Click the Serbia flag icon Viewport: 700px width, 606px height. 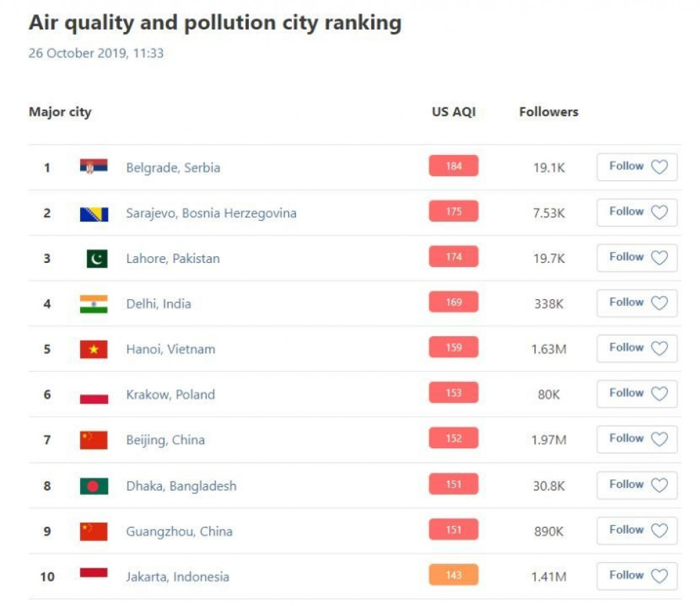[94, 167]
